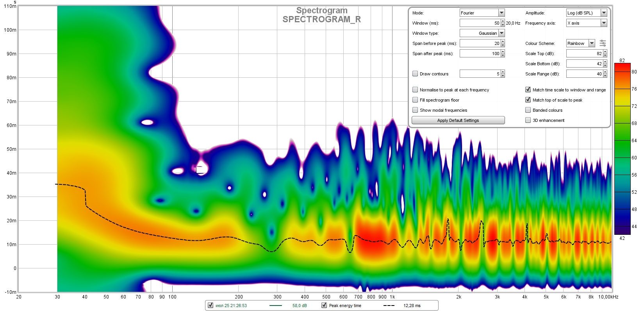Click the green trace line sample in legend

[276, 306]
